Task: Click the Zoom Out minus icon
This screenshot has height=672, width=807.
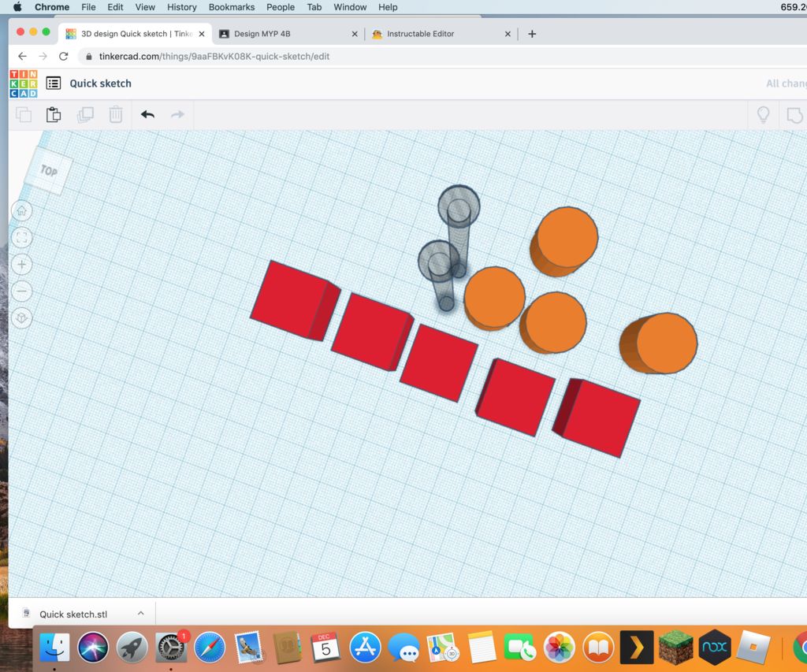Action: click(21, 291)
